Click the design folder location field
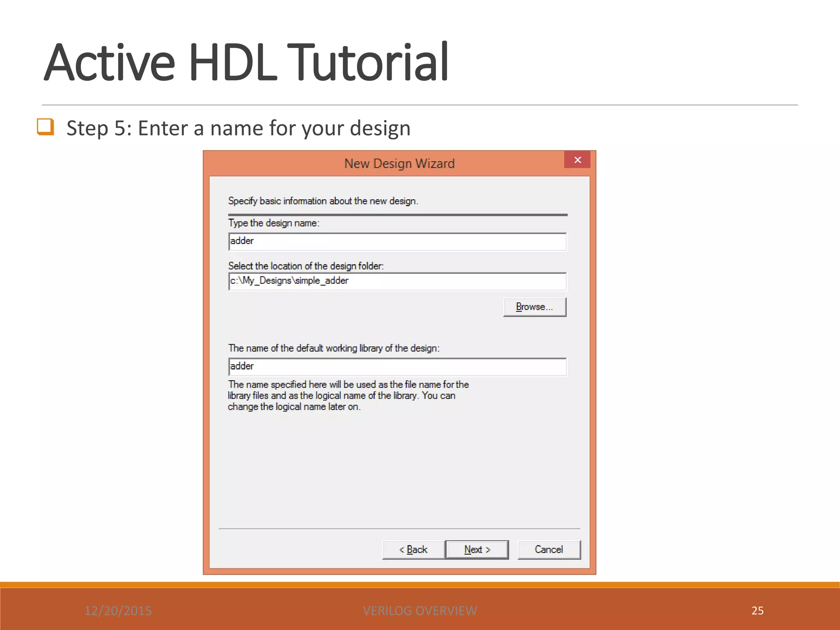Viewport: 840px width, 630px height. (397, 281)
